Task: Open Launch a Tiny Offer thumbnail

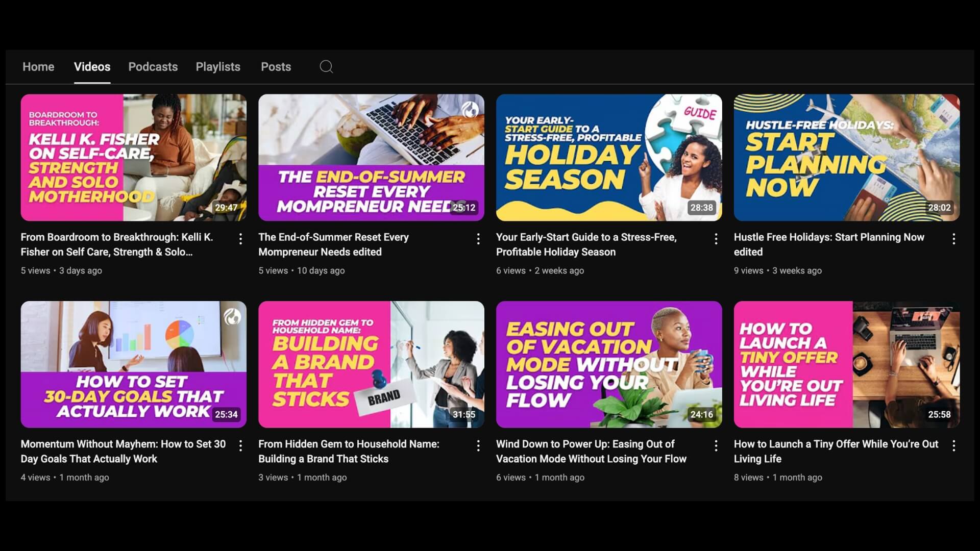Action: [847, 364]
